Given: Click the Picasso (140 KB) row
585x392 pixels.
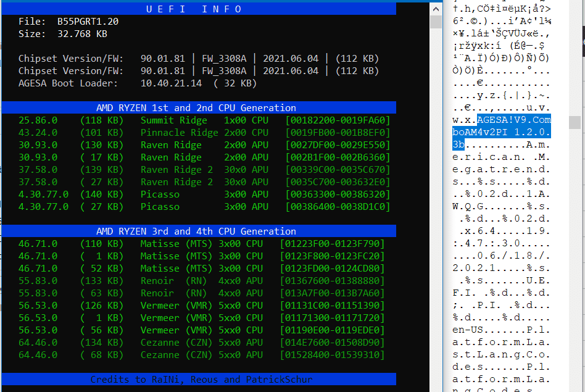Looking at the screenshot, I should coord(204,194).
